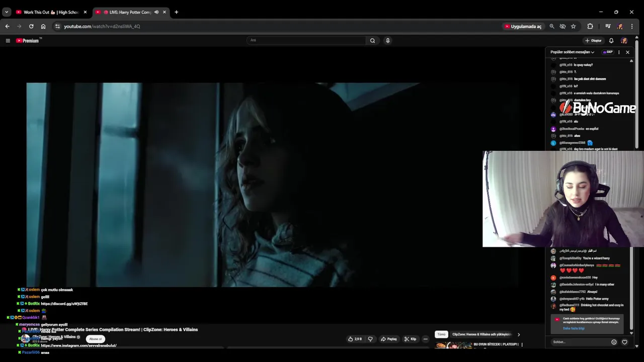This screenshot has height=362, width=644.
Task: Open the media control playlist icon
Action: [x=608, y=26]
